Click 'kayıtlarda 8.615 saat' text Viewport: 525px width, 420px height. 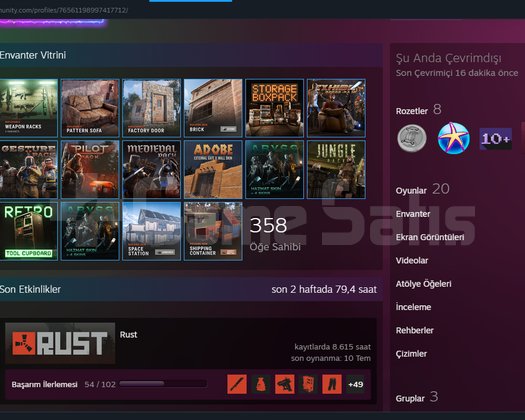[332, 347]
